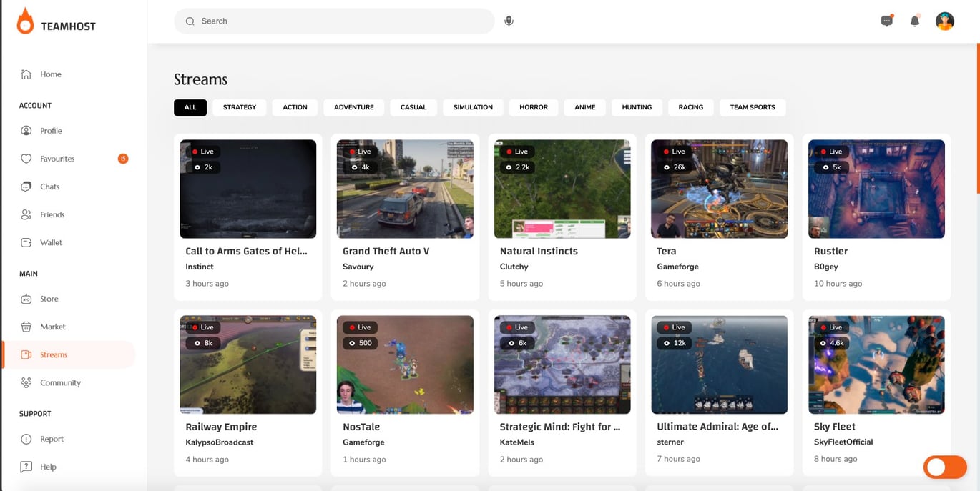The image size is (980, 491).
Task: Open the Railway Empire stream thumbnail
Action: [x=248, y=364]
